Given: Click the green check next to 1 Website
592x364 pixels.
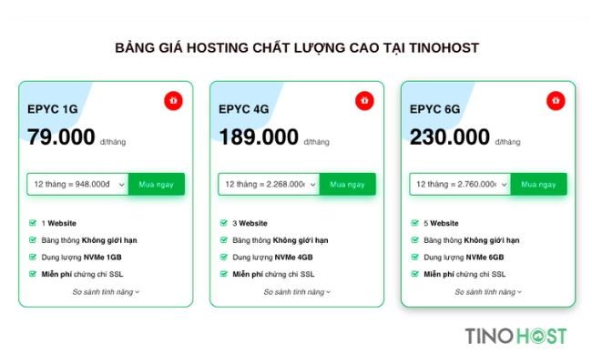Looking at the screenshot, I should click(33, 223).
